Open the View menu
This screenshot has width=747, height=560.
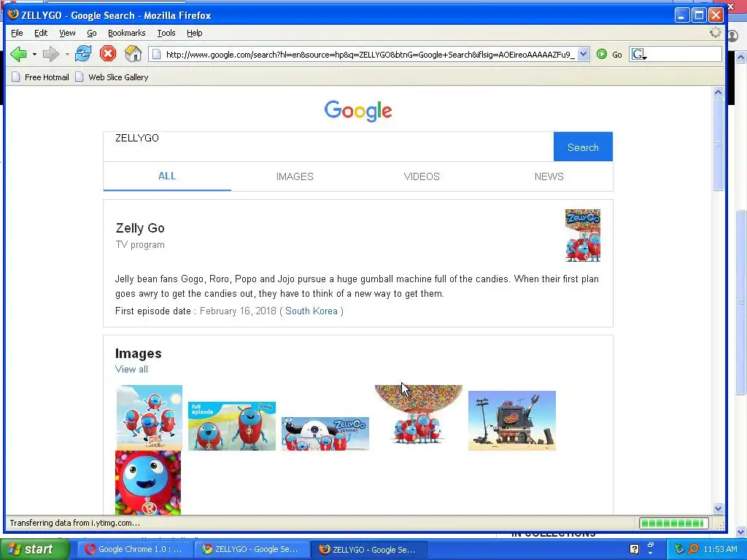click(67, 33)
